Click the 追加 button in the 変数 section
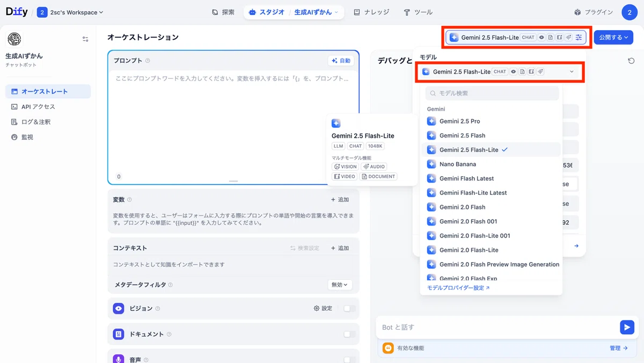This screenshot has width=644, height=363. (x=340, y=200)
